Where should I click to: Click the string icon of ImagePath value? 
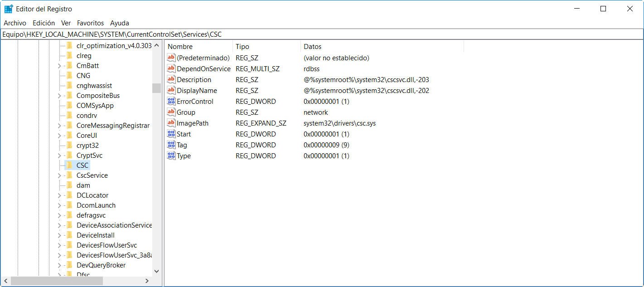point(171,123)
